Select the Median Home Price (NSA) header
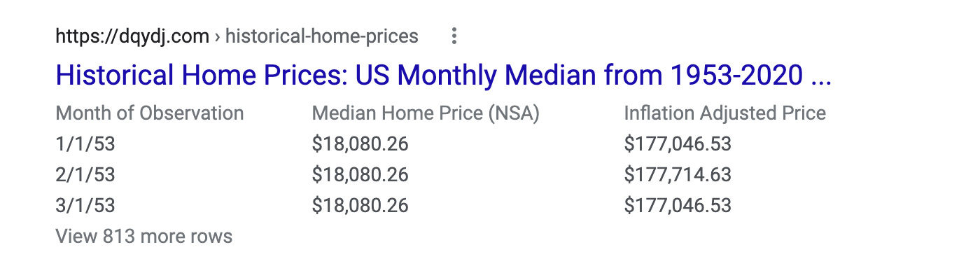Image resolution: width=980 pixels, height=280 pixels. click(x=426, y=113)
